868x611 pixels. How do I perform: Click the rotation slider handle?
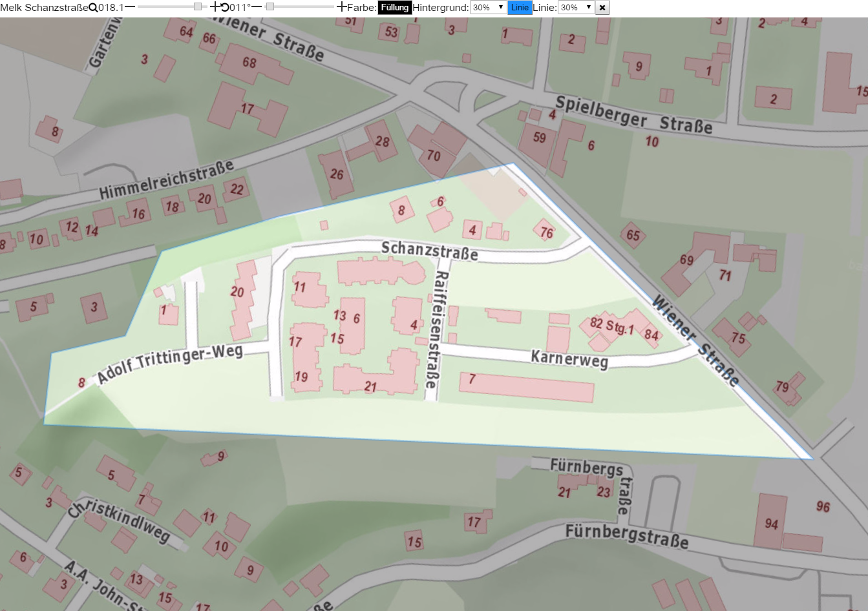pyautogui.click(x=270, y=7)
